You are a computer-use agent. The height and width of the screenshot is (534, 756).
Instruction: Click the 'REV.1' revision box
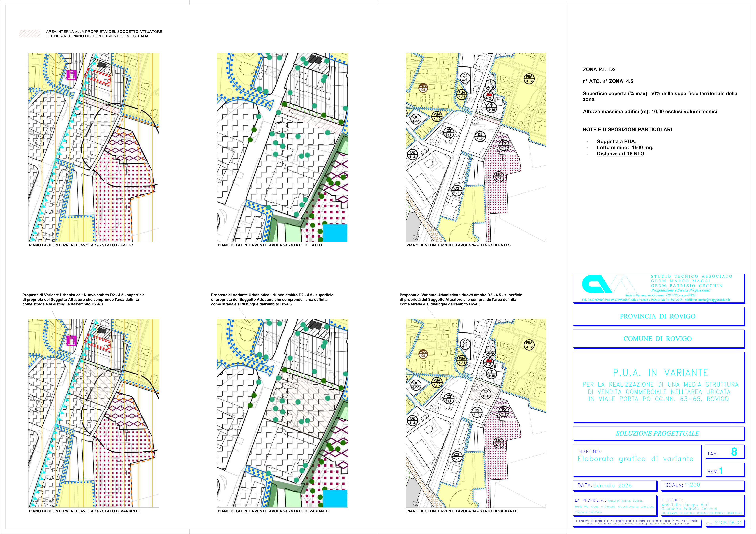(725, 470)
